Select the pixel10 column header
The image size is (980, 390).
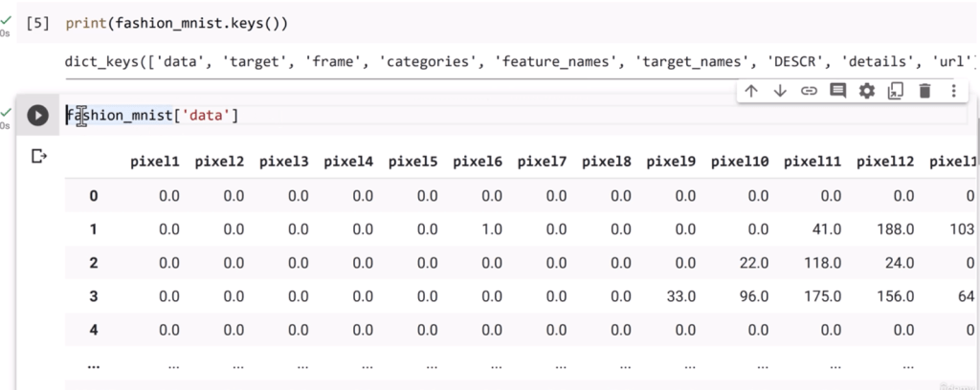coord(740,162)
